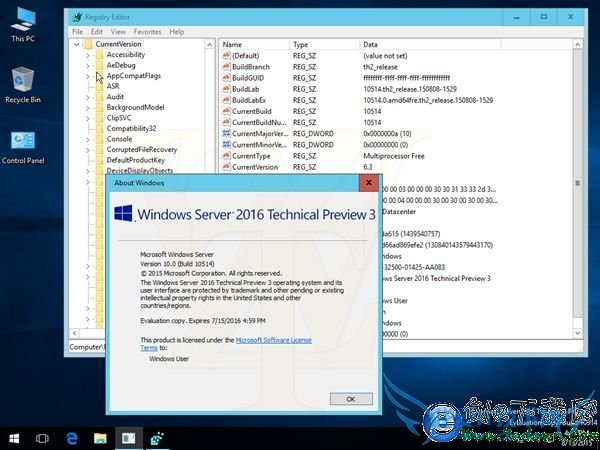Select the BuildGUID value icon
Screen dimensions: 600x450
coord(226,78)
